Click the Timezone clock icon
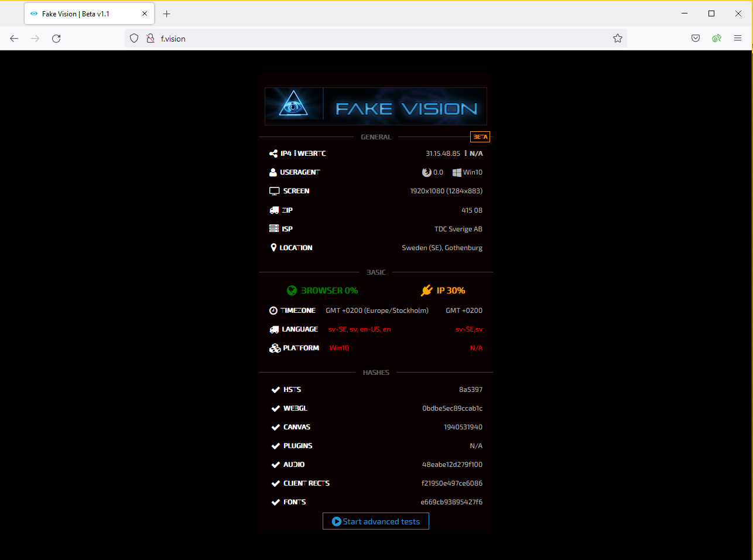 click(273, 310)
